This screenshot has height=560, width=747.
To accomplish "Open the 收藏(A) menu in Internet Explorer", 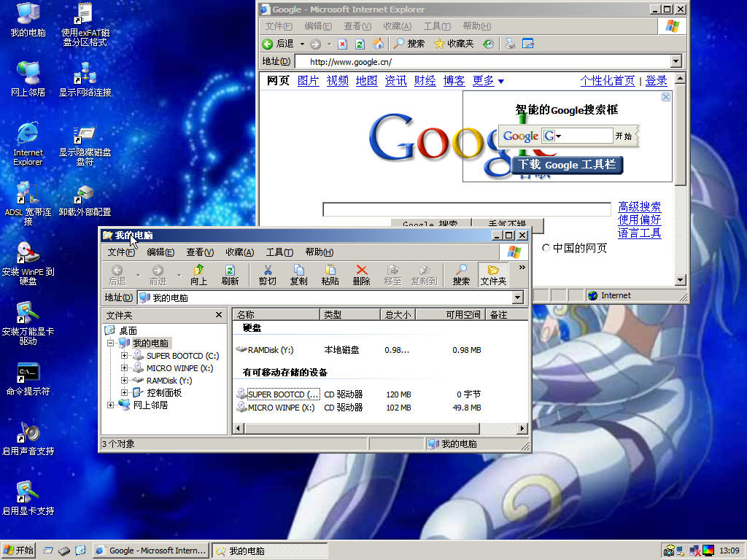I will (x=398, y=26).
